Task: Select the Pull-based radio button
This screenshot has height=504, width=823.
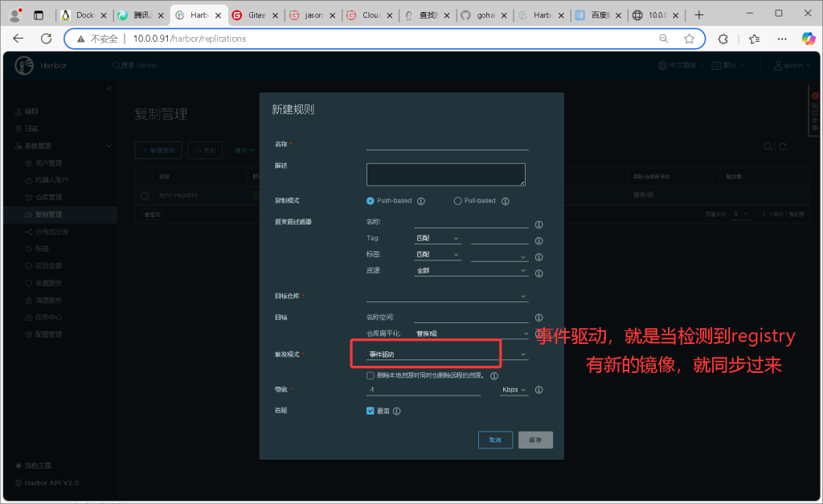Action: pos(458,201)
